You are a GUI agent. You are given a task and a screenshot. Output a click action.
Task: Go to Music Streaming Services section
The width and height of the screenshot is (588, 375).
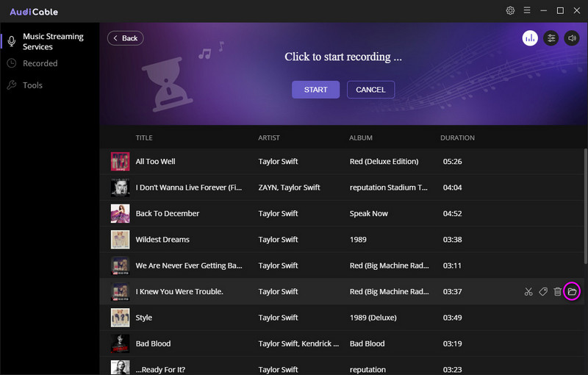[53, 41]
